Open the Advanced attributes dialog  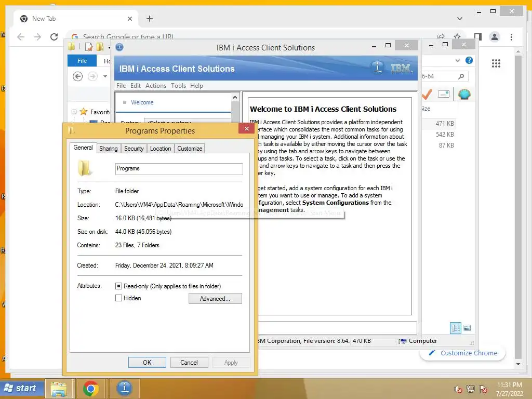[215, 299]
